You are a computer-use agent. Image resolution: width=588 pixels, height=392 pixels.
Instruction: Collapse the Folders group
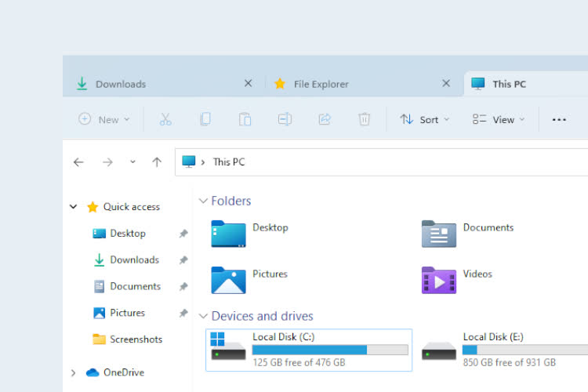click(x=203, y=201)
